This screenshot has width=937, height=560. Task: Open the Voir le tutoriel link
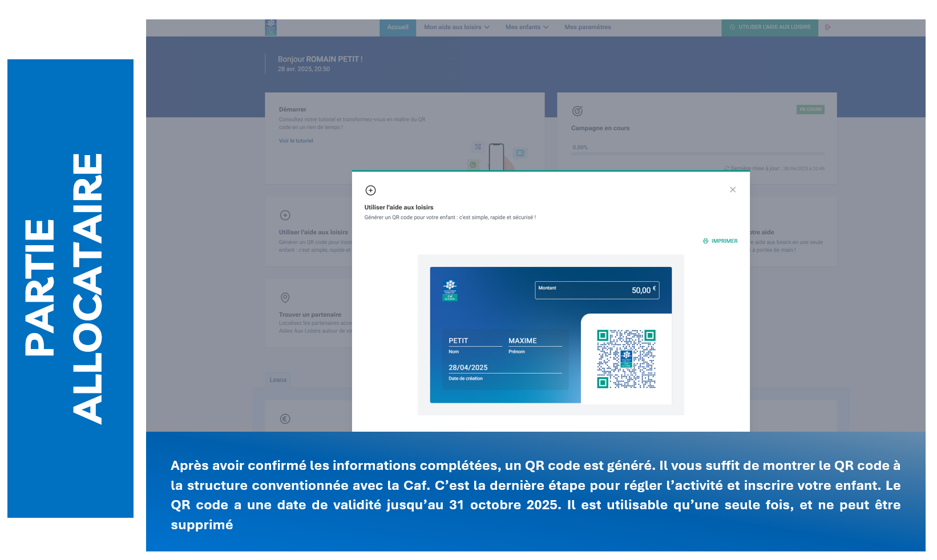point(296,141)
